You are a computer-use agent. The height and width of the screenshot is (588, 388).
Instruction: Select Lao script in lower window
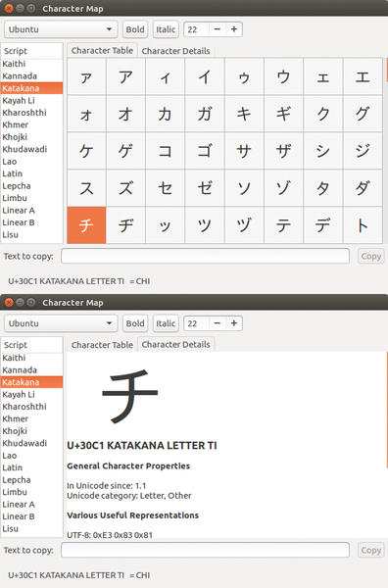31,456
